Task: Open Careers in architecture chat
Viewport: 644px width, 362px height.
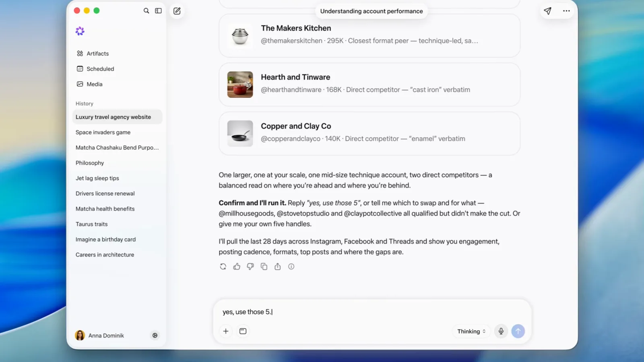Action: [117, 255]
